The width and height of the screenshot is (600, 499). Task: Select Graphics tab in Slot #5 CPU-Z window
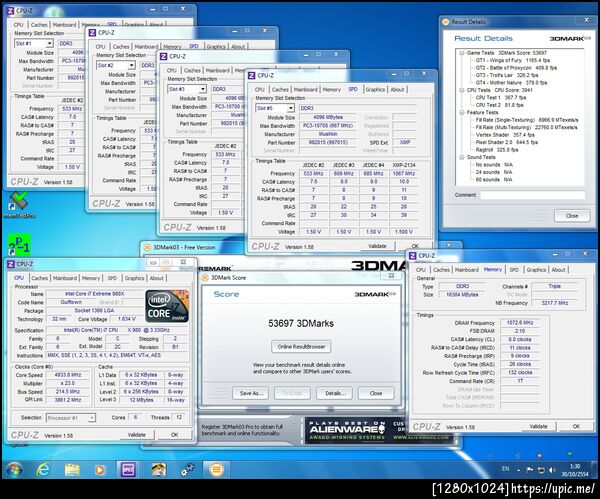(x=375, y=90)
